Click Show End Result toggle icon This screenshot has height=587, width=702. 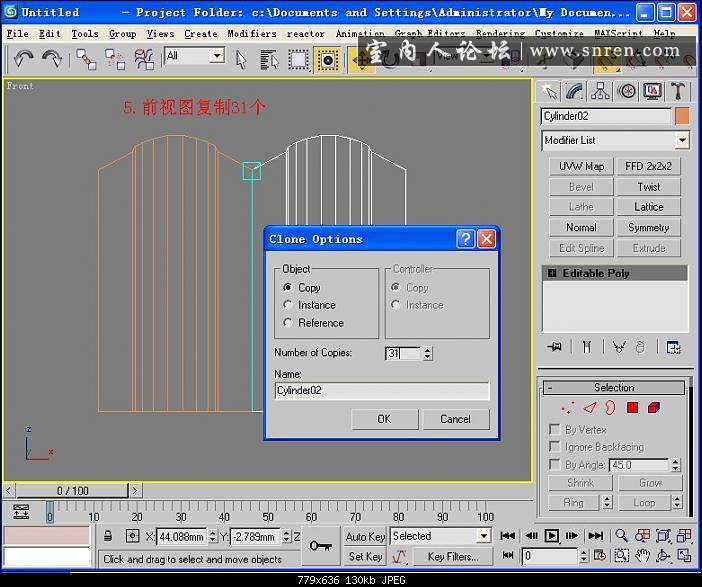pyautogui.click(x=586, y=347)
